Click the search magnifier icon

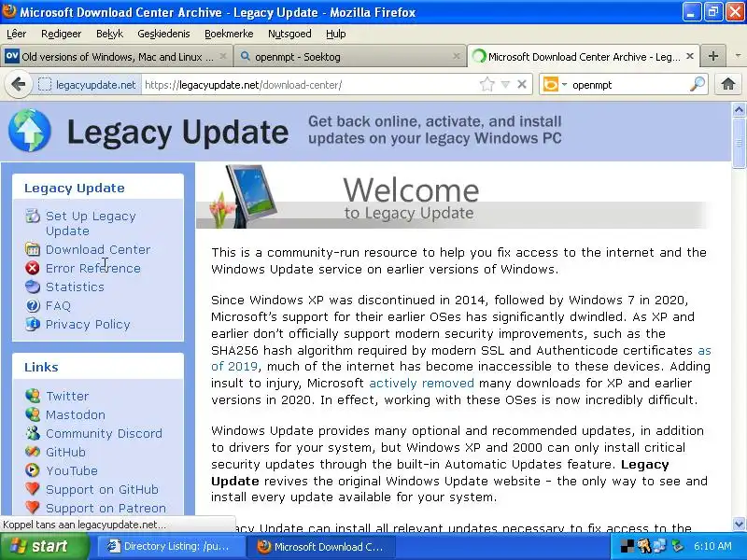(x=697, y=84)
